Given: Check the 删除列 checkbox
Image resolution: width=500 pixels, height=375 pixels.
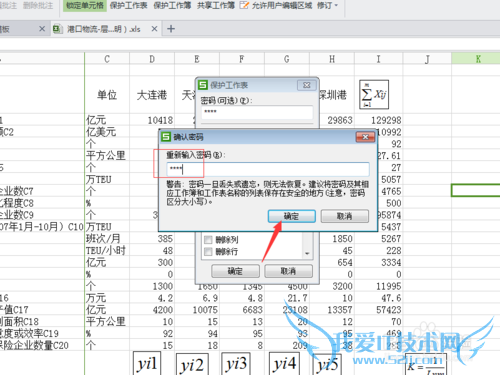Looking at the screenshot, I should pyautogui.click(x=208, y=240).
